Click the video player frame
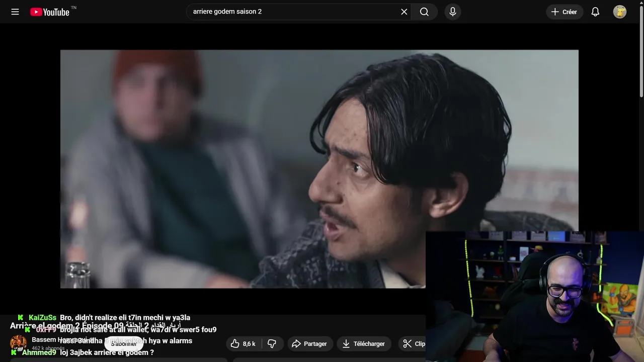The height and width of the screenshot is (362, 644). 319,169
